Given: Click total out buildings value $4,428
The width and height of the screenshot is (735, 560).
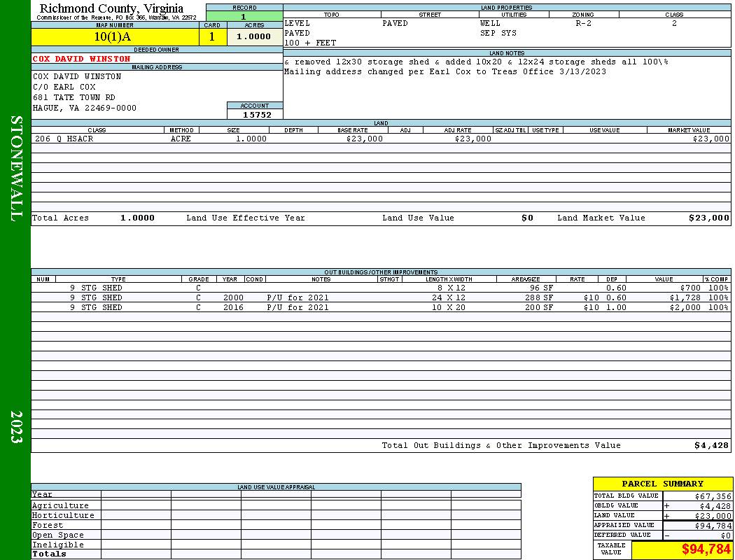Looking at the screenshot, I should click(x=712, y=446).
